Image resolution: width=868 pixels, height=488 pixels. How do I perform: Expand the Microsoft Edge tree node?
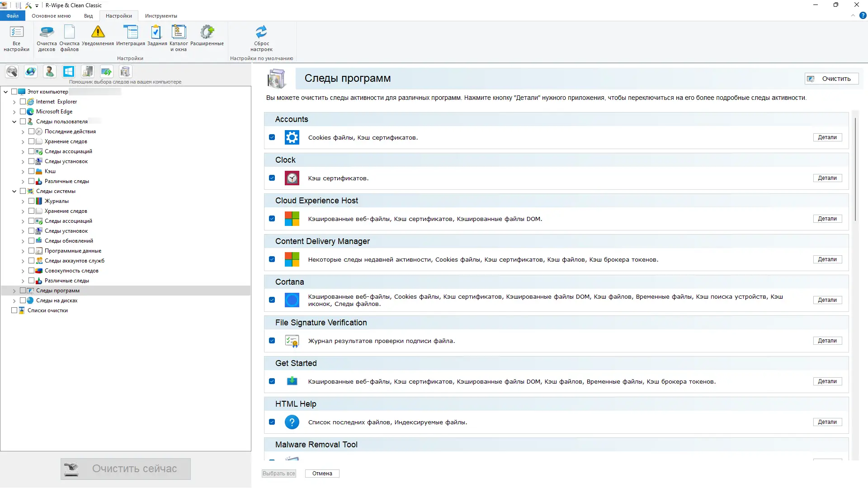coord(14,112)
